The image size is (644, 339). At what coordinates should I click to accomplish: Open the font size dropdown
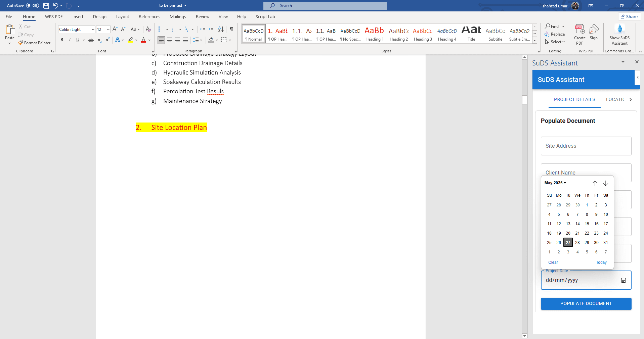108,30
